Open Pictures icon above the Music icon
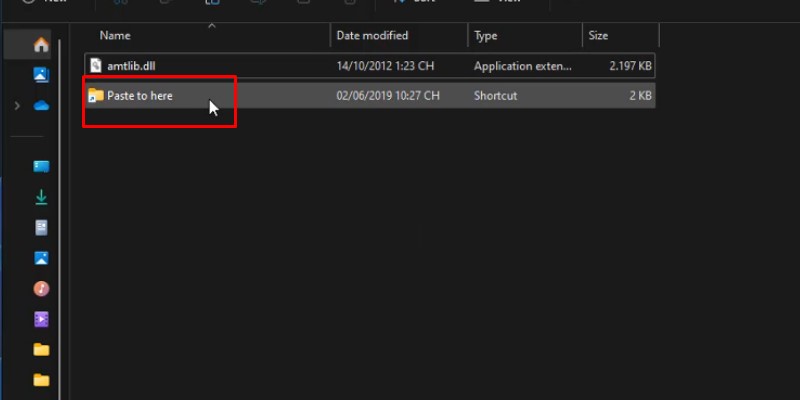 click(x=41, y=258)
